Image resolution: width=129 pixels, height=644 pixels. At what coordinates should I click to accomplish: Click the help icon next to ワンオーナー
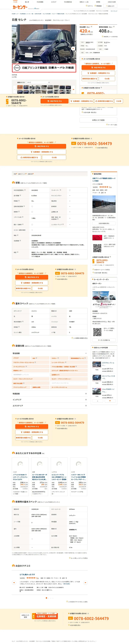(x=60, y=190)
